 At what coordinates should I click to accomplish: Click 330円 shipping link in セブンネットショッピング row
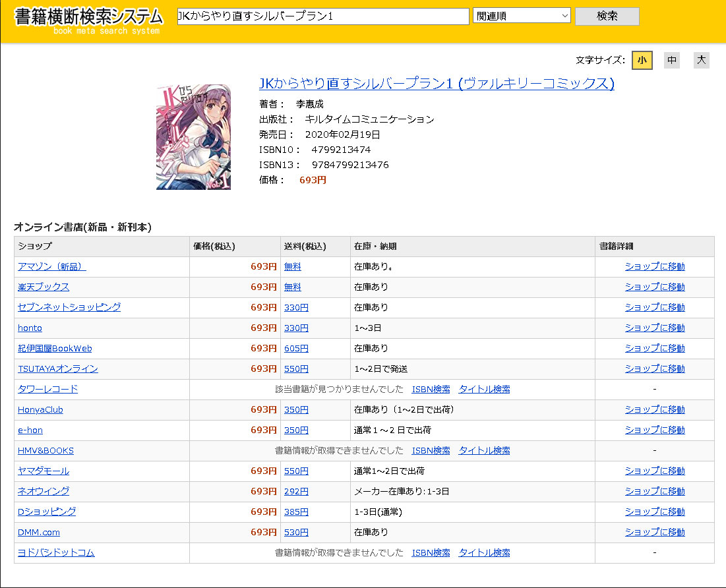(296, 307)
